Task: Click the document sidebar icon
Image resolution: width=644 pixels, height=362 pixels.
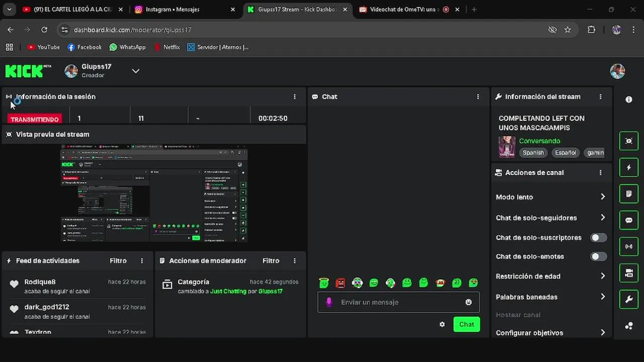Action: click(629, 194)
